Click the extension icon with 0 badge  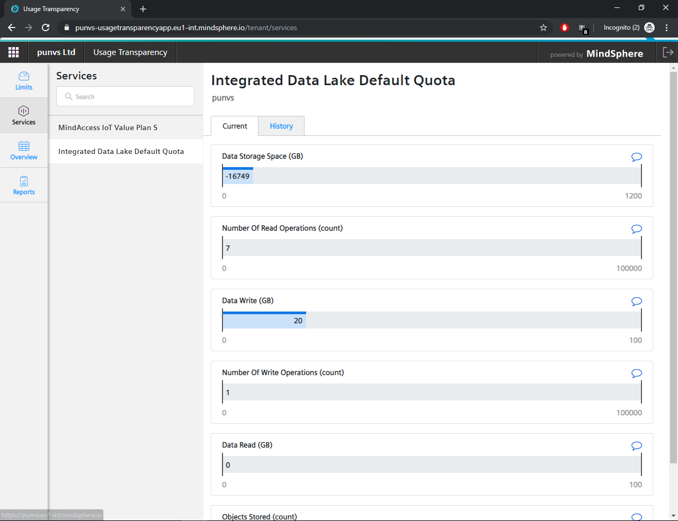pyautogui.click(x=583, y=29)
